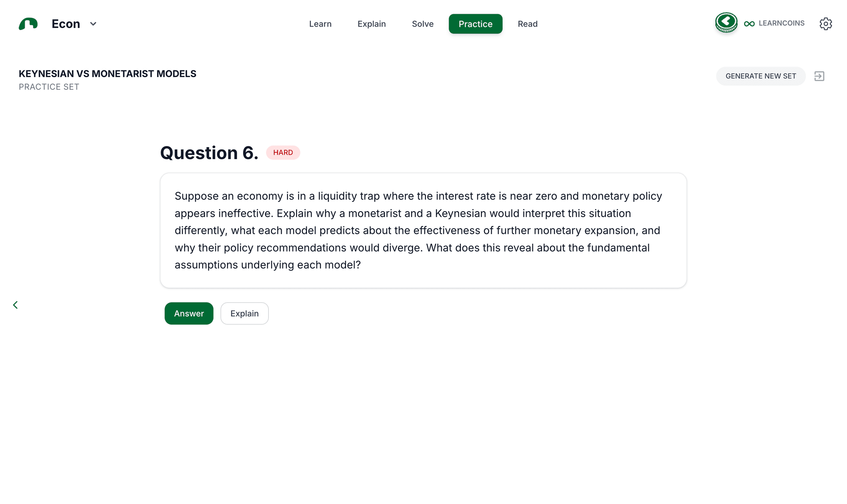The image size is (847, 504).
Task: Click the question text card
Action: [423, 230]
